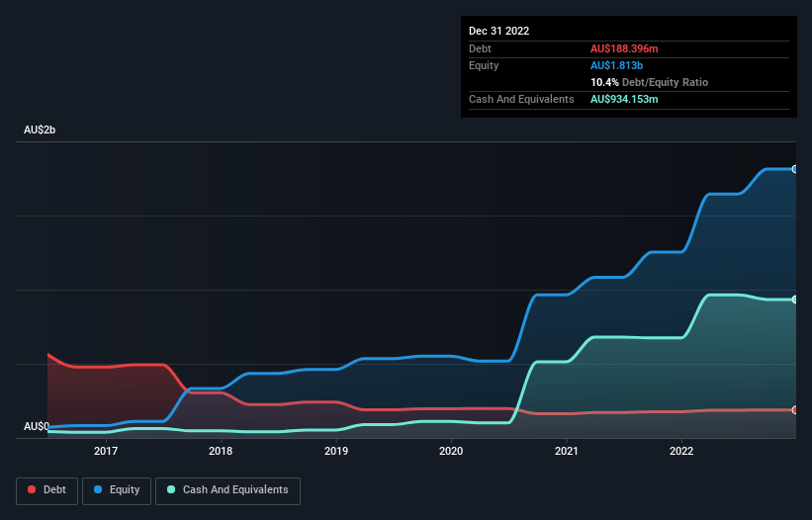Click the Equity row label in tooltip
This screenshot has width=812, height=520.
point(484,65)
